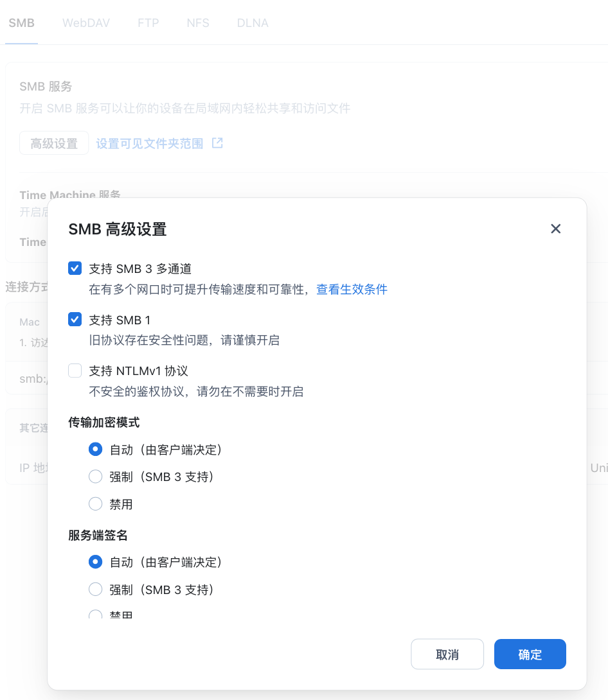This screenshot has width=608, height=700.
Task: Select 禁用 radio under 传输加密模式
Action: click(95, 503)
